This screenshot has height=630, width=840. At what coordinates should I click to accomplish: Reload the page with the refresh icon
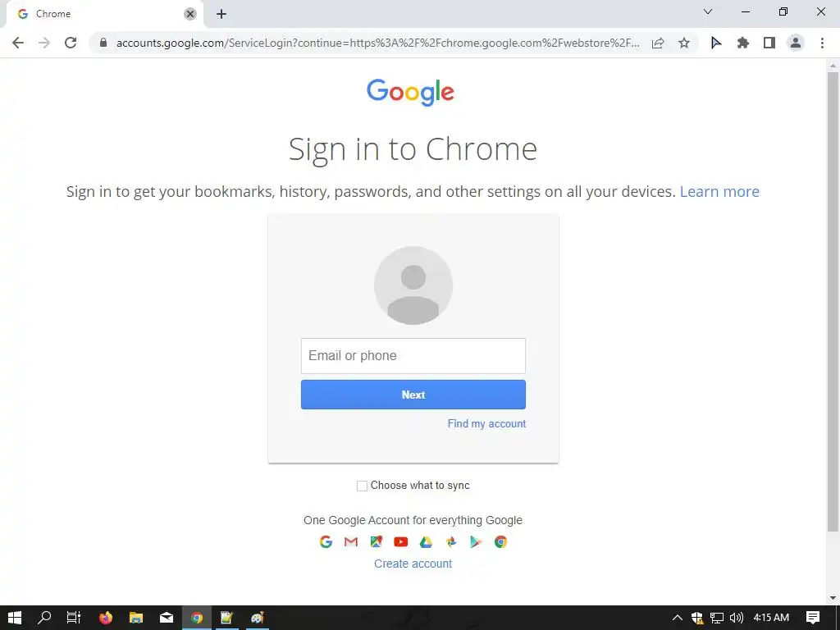click(x=71, y=43)
